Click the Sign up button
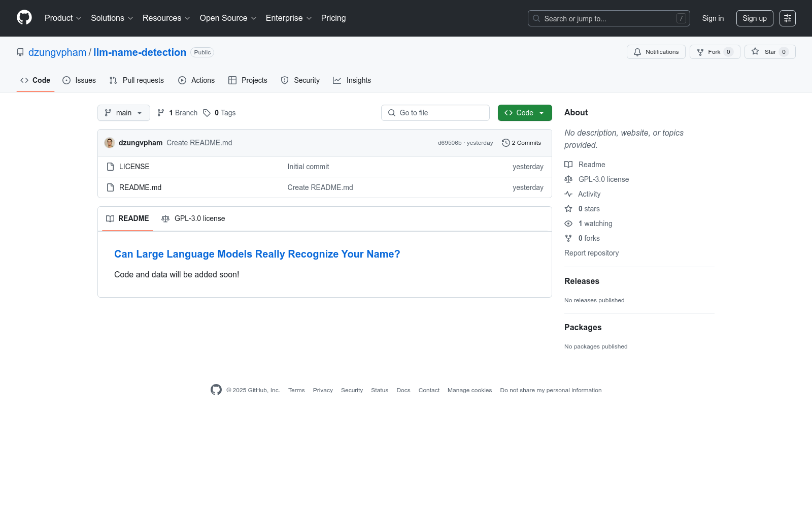The height and width of the screenshot is (508, 812). pos(755,18)
